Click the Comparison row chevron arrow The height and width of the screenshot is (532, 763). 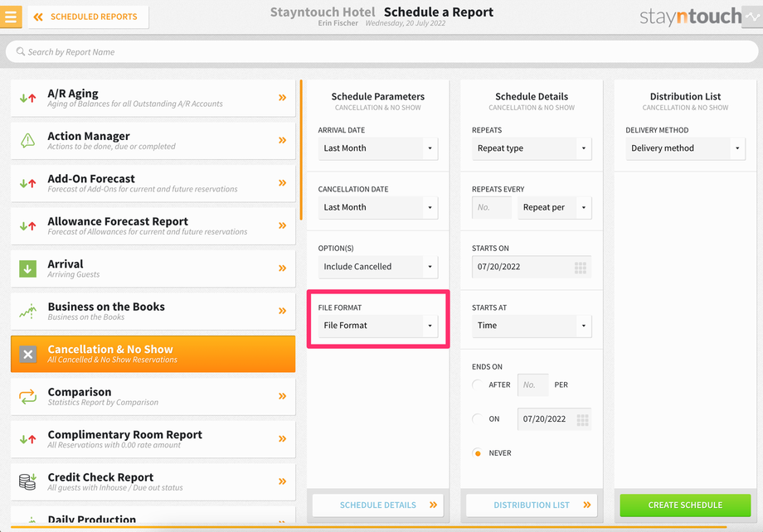[282, 396]
